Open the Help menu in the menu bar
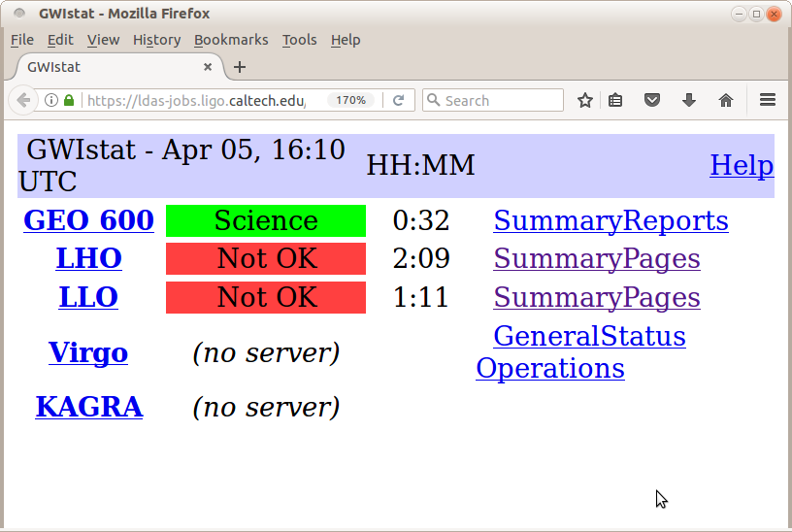The width and height of the screenshot is (792, 532). 346,40
